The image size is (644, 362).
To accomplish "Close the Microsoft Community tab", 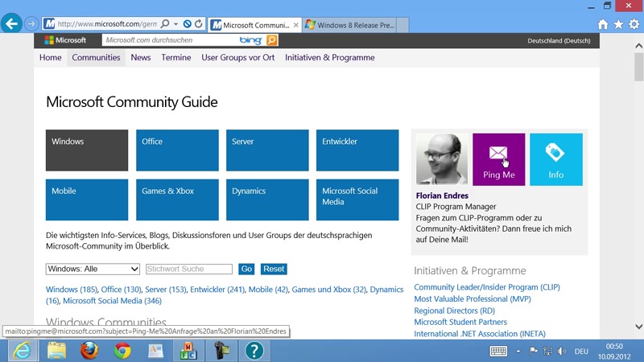I will pos(295,25).
